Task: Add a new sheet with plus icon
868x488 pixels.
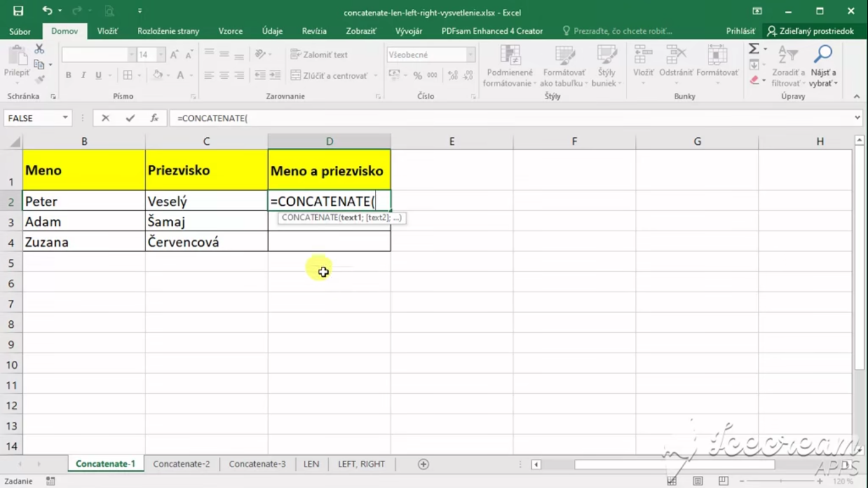Action: tap(423, 464)
